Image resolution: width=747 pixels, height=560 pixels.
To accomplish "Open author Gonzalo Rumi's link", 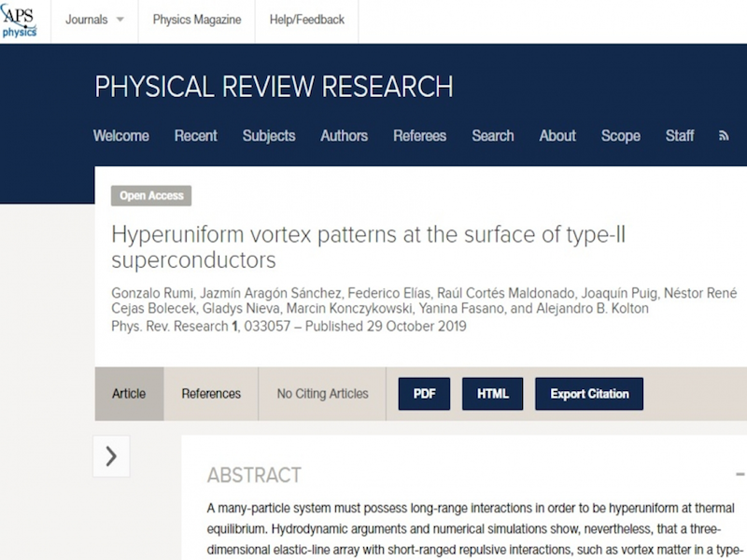I will click(152, 293).
